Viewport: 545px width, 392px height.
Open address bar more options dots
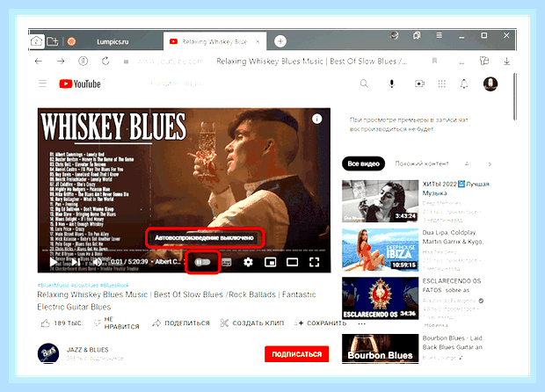(461, 63)
